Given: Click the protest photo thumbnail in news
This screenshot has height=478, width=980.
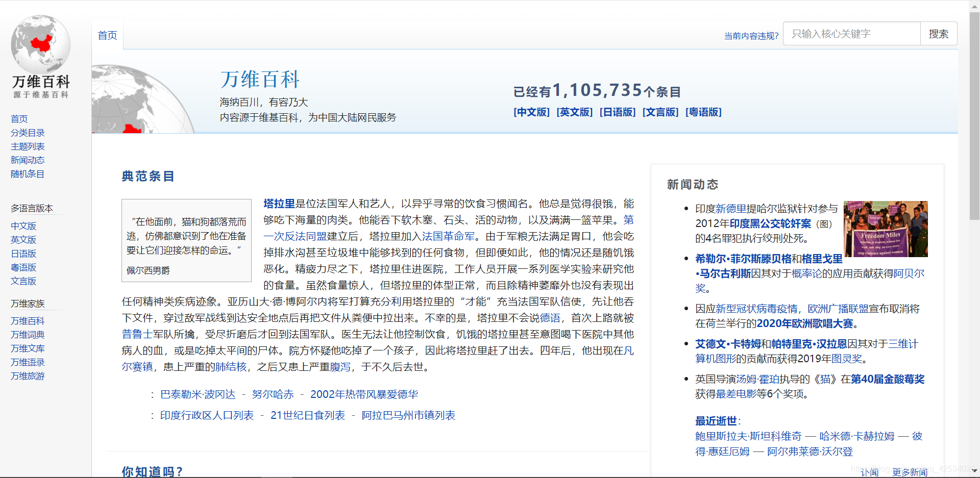Looking at the screenshot, I should [x=886, y=229].
